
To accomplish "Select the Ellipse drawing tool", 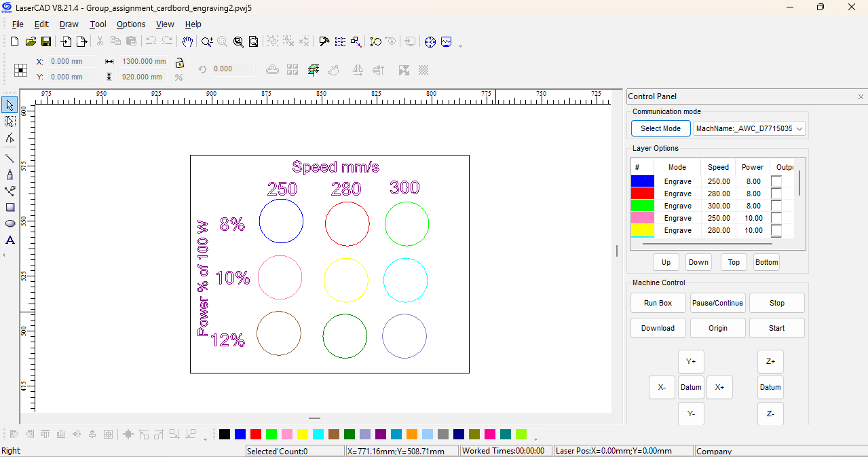I will (10, 223).
